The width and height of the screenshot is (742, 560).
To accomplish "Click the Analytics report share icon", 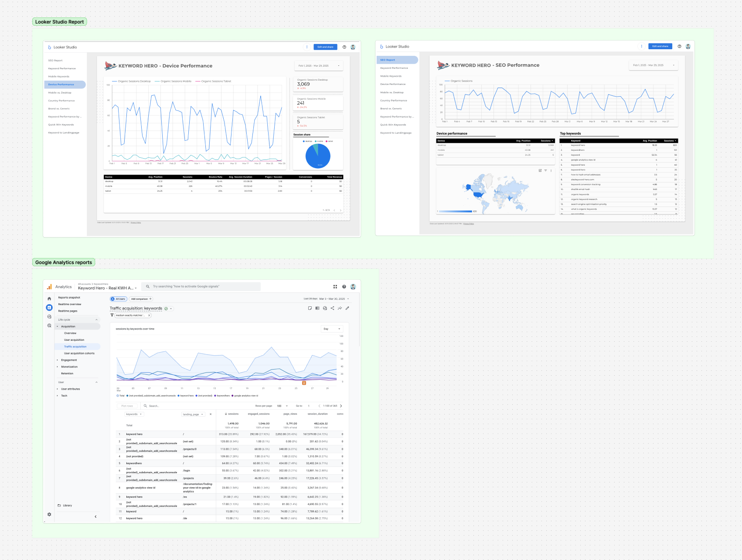I will 332,308.
